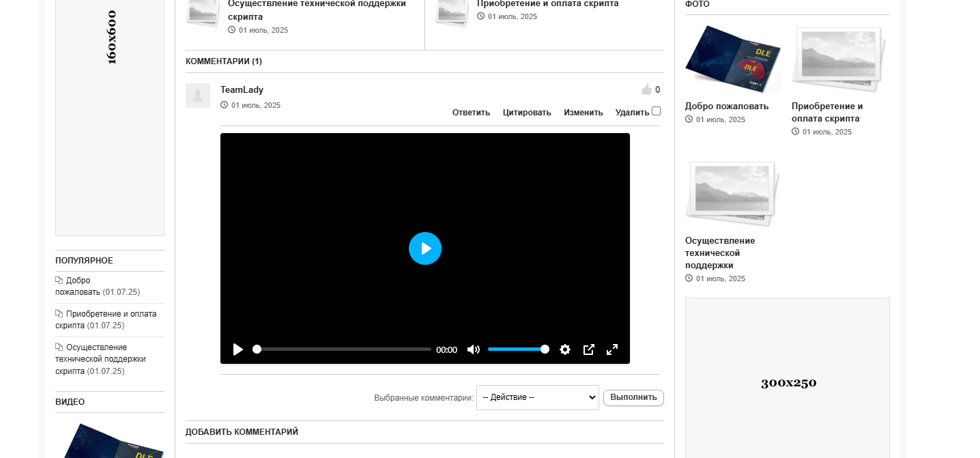This screenshot has height=458, width=980.
Task: Enter fullscreen mode on the video player
Action: [x=612, y=349]
